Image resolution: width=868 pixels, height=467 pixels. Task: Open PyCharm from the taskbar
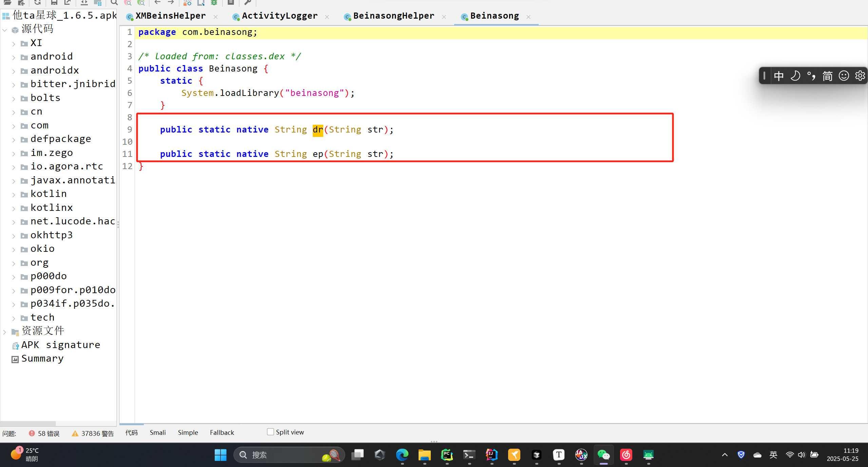447,455
